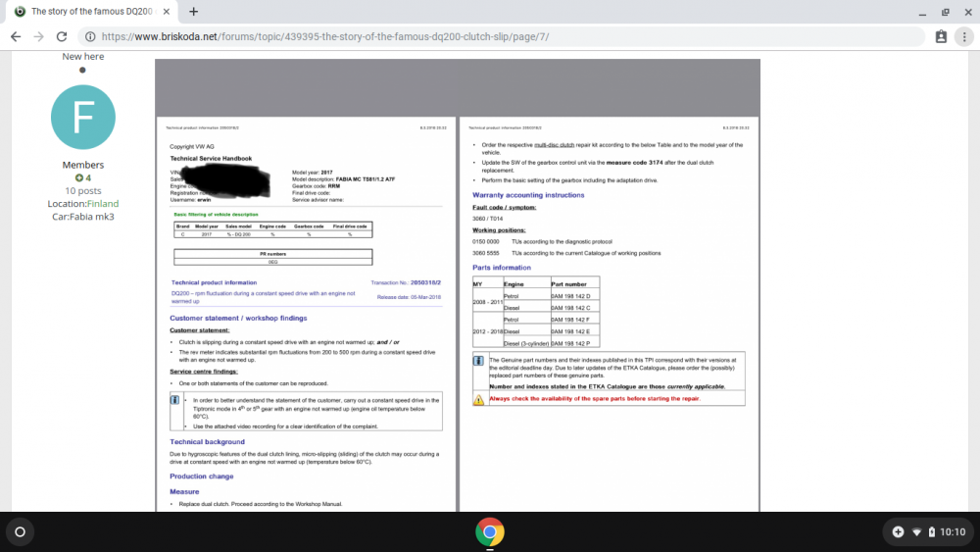
Task: Click the Wi-Fi icon in the tray
Action: [916, 532]
